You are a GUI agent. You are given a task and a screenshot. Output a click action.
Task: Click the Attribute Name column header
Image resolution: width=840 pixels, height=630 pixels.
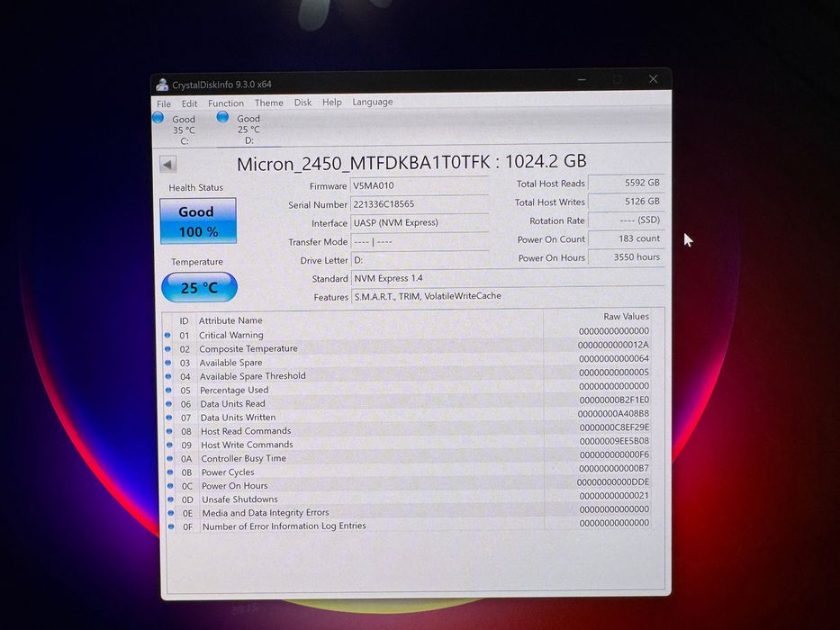230,320
